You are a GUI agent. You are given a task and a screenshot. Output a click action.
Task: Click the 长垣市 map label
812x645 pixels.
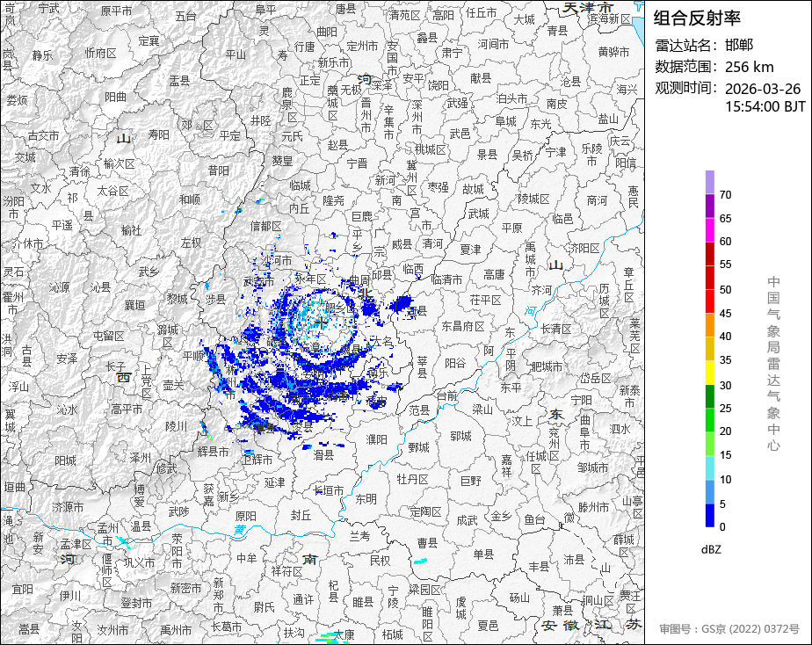pyautogui.click(x=329, y=489)
